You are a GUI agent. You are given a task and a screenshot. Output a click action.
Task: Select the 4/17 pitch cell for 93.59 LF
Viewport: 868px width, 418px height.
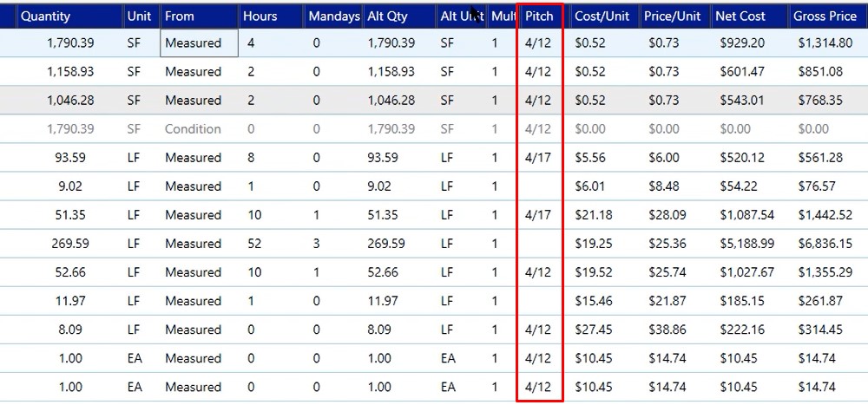coord(538,158)
